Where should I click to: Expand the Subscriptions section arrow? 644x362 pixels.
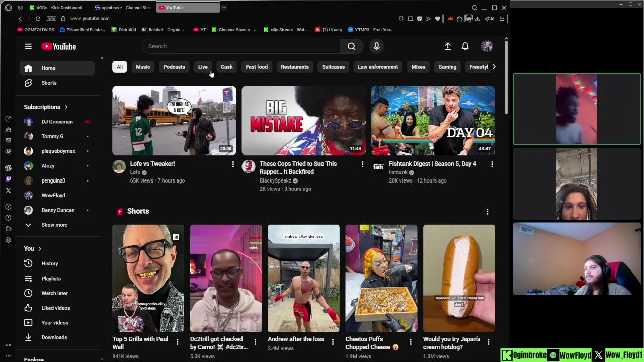(x=66, y=107)
